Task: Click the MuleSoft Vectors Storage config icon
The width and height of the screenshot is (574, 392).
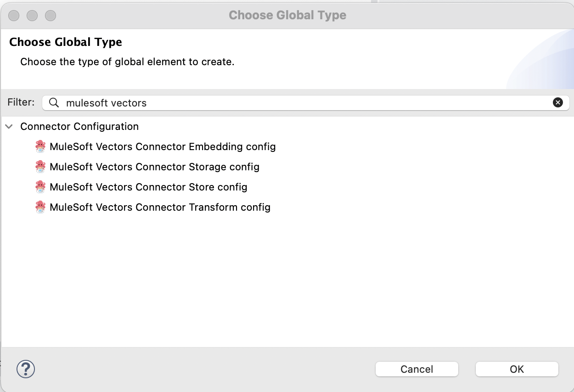Action: 40,167
